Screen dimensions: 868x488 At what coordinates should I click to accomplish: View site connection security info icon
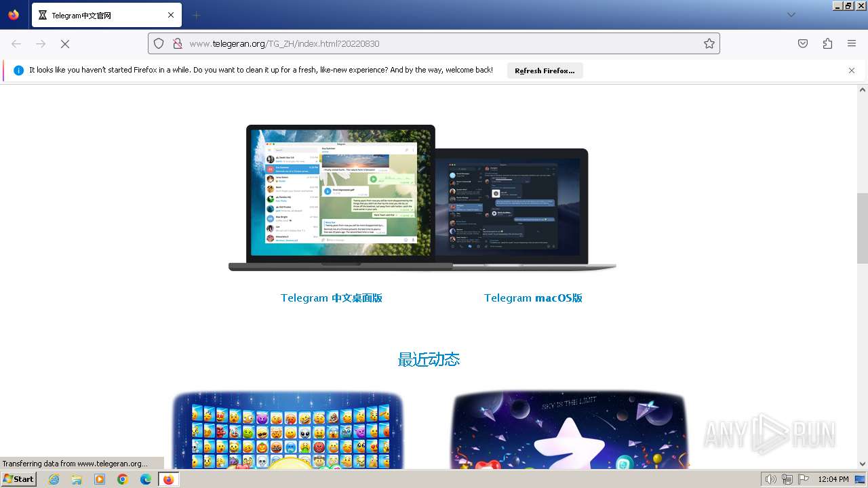(x=178, y=43)
